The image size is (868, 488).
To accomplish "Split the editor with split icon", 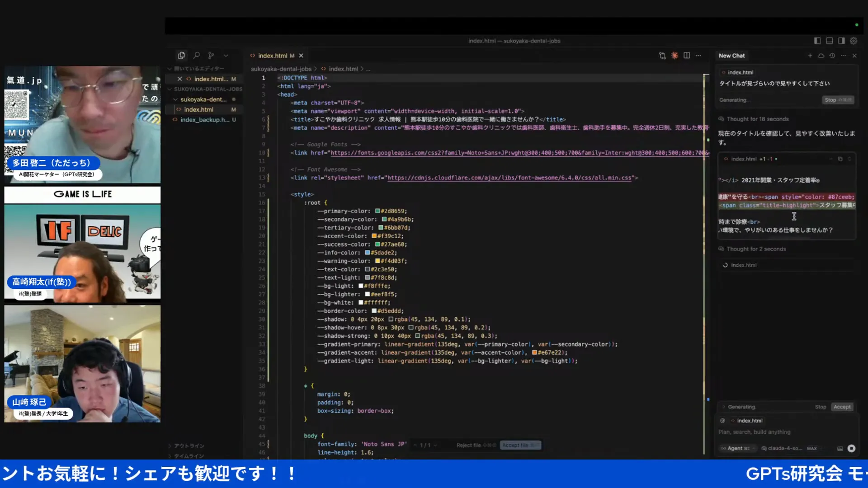I will pos(687,55).
